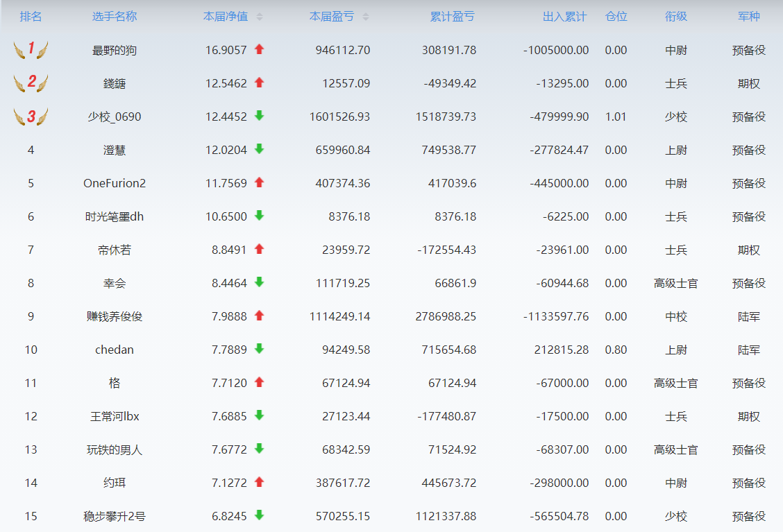Viewport: 783px width, 532px height.
Task: Open player 赚钱养俊俊
Action: (x=115, y=316)
